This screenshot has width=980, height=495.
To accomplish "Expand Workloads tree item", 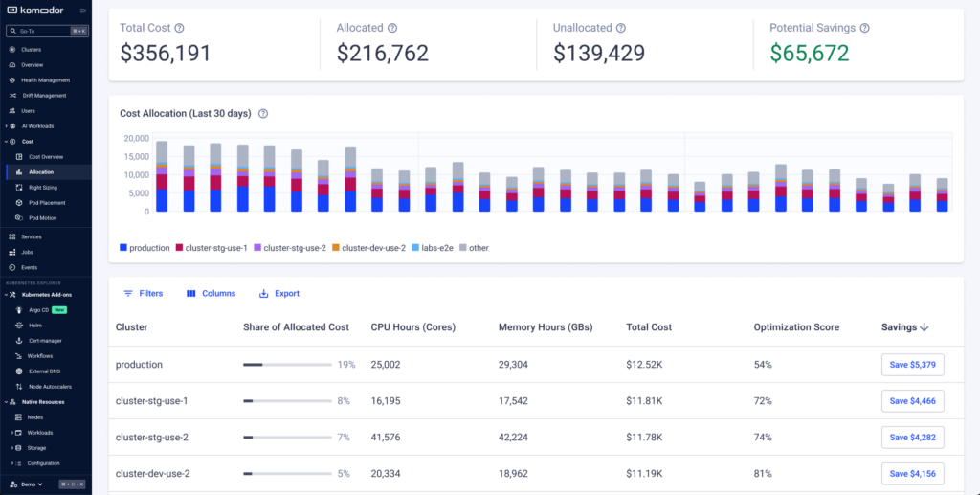I will (x=11, y=433).
